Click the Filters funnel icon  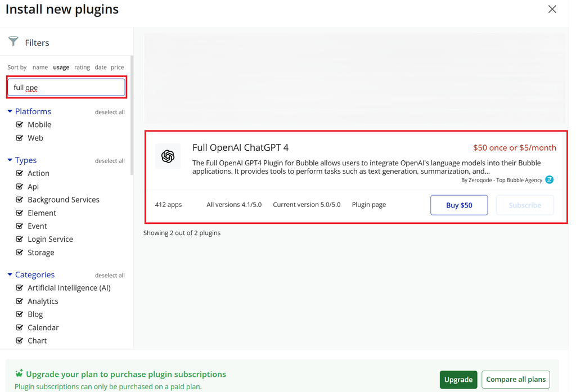pos(13,42)
